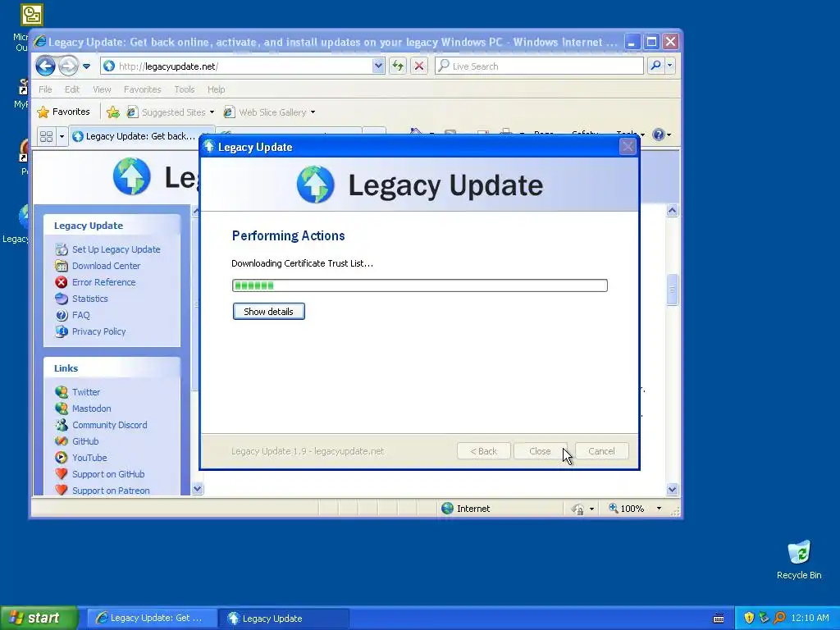Open the search provider dropdown arrow
The image size is (840, 630).
coord(669,66)
